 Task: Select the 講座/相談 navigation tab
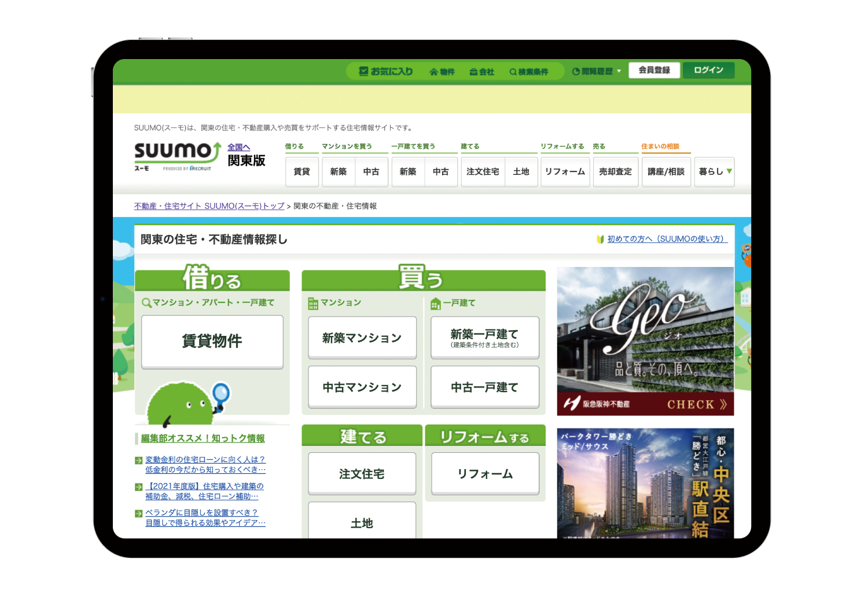tap(666, 172)
